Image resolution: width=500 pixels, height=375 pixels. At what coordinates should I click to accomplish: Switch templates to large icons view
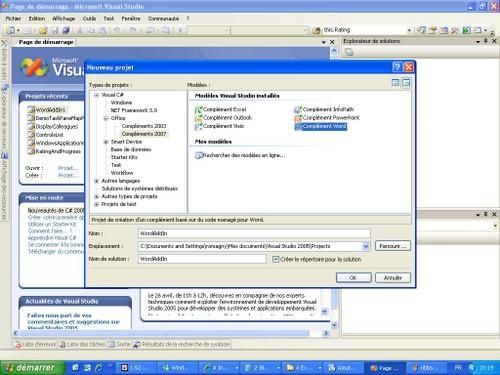point(395,83)
